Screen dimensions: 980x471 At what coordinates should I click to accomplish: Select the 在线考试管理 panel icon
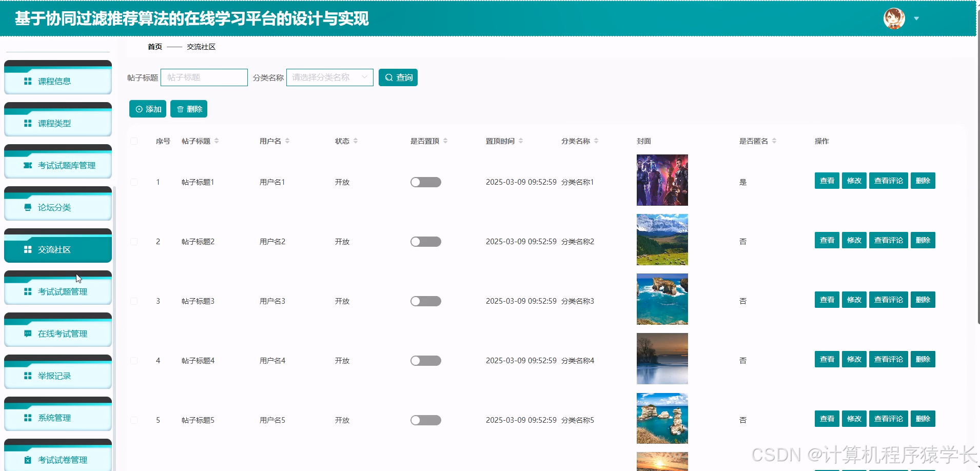pyautogui.click(x=28, y=333)
